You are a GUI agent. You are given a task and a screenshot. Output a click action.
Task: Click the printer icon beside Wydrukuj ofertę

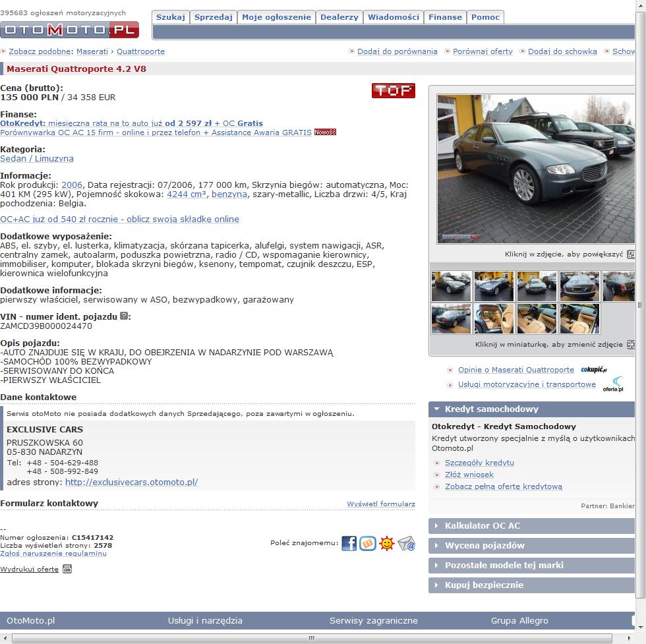[67, 569]
